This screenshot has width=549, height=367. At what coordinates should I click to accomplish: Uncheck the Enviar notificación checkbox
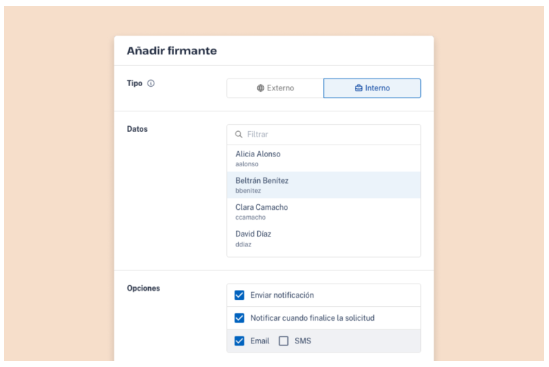239,295
